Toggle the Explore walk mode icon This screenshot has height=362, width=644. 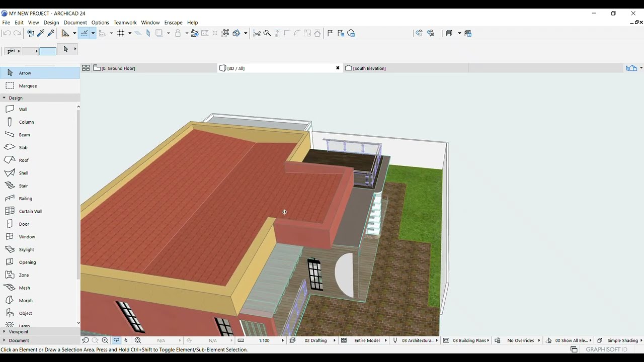point(126,340)
